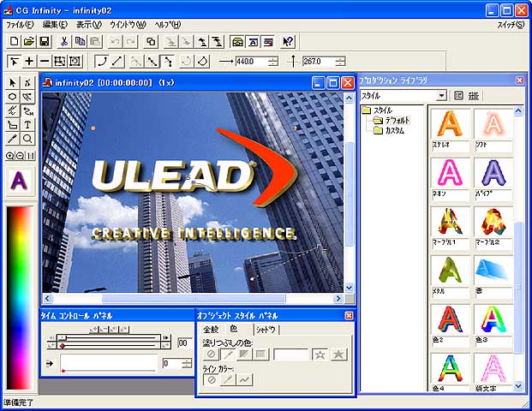The height and width of the screenshot is (411, 532).
Task: Select the no-fill option under 塗りつぶしの色
Action: pyautogui.click(x=211, y=354)
